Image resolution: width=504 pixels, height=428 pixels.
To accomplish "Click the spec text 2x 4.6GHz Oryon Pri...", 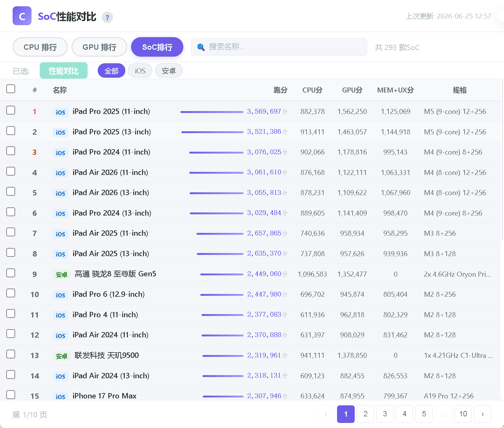I will (457, 274).
